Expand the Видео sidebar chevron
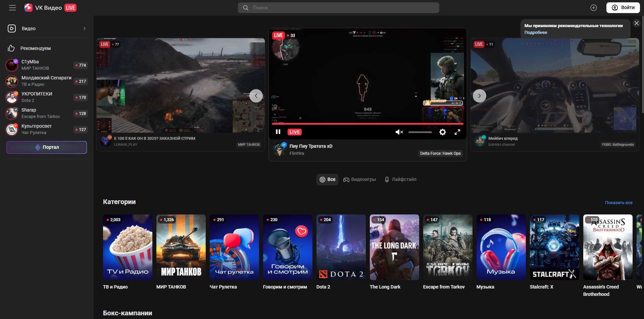This screenshot has height=319, width=644. coord(84,28)
